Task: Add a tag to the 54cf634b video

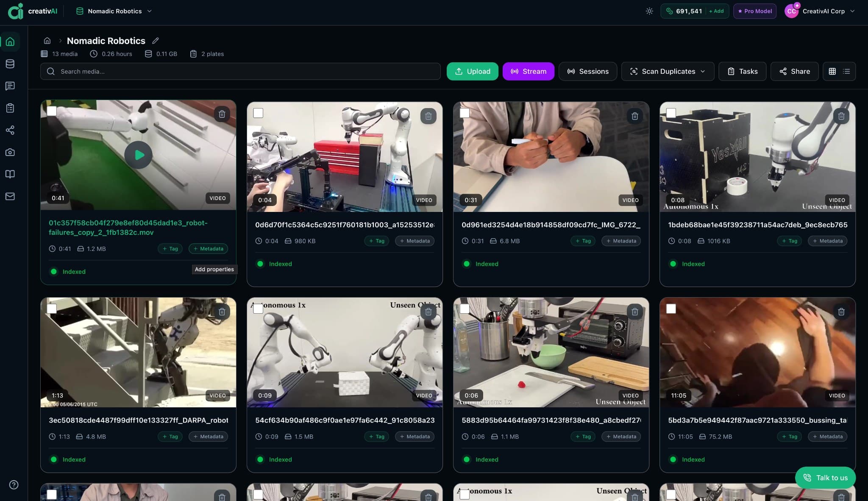Action: 376,437
